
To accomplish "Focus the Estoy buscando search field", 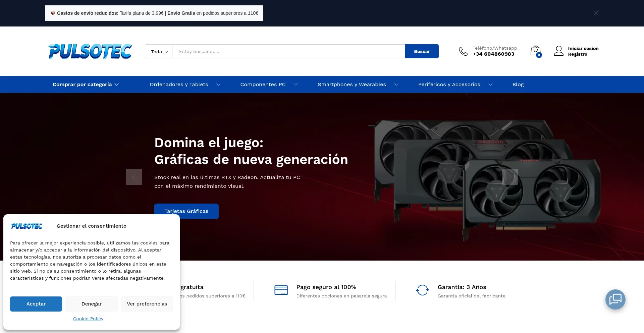I will click(288, 51).
